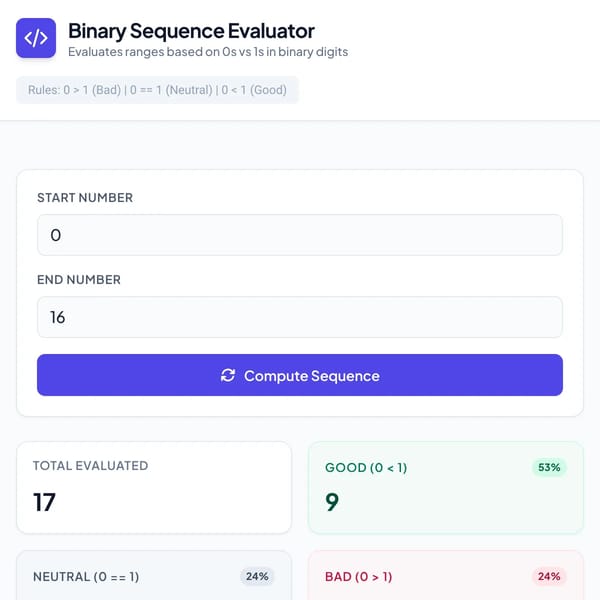Image resolution: width=600 pixels, height=600 pixels.
Task: Click the 24% badge on Bad card
Action: [x=549, y=576]
